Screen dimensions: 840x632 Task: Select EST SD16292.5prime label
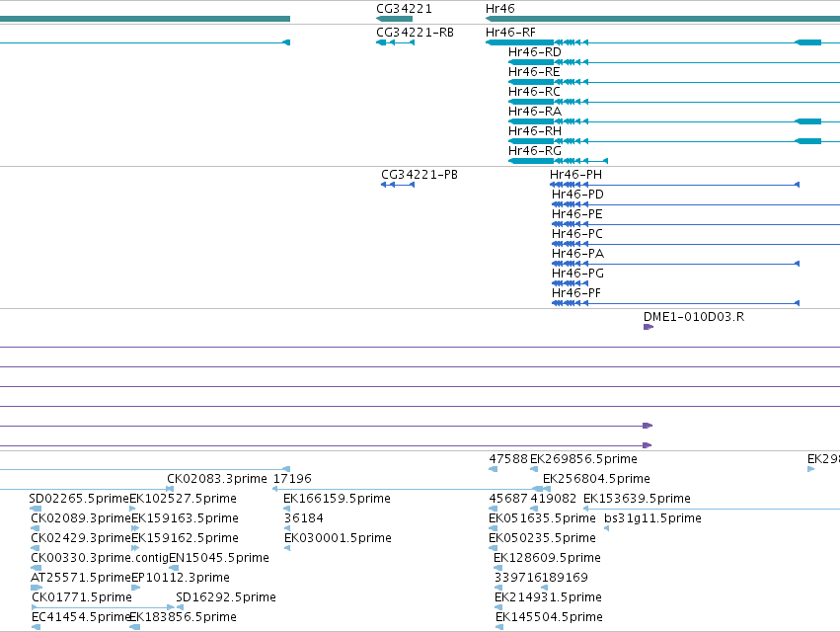coord(226,597)
